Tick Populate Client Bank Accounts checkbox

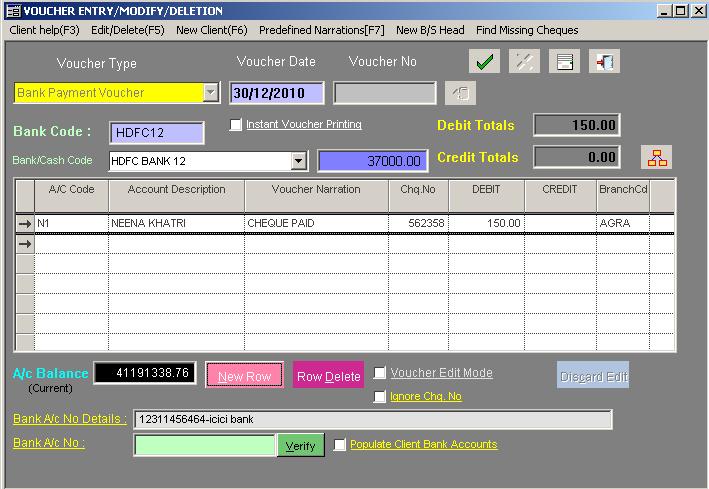[x=340, y=445]
